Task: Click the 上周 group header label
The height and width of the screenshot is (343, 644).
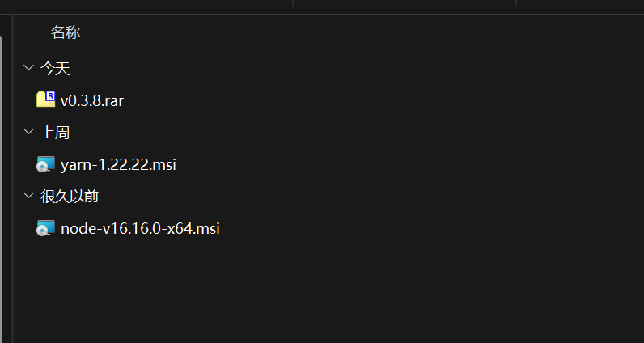Action: pyautogui.click(x=55, y=133)
